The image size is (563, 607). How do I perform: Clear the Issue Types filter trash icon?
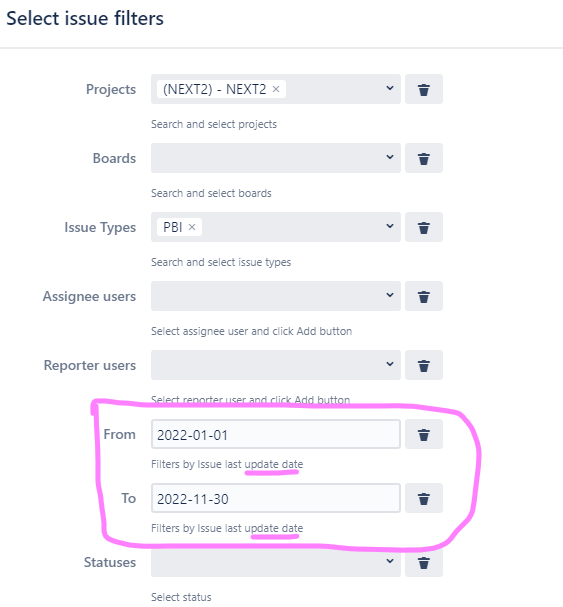click(x=424, y=227)
